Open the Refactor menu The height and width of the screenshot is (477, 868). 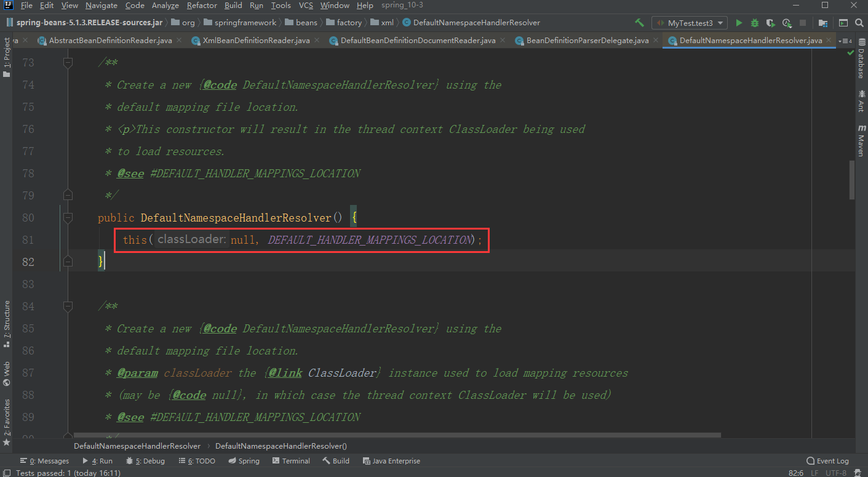[202, 6]
